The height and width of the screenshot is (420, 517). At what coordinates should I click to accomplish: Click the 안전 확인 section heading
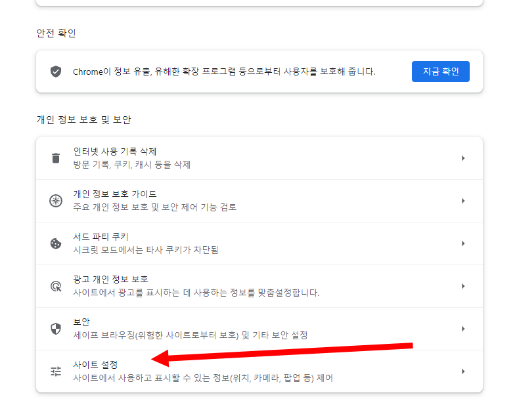(x=56, y=33)
